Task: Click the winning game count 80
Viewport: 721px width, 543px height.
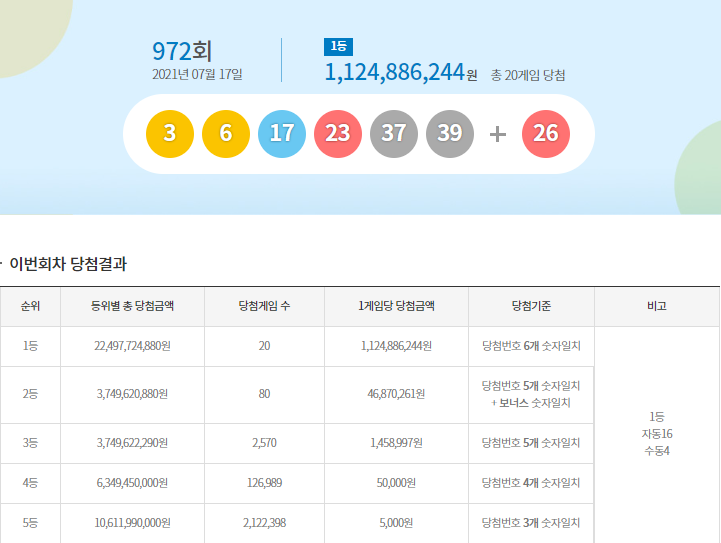Action: click(264, 394)
